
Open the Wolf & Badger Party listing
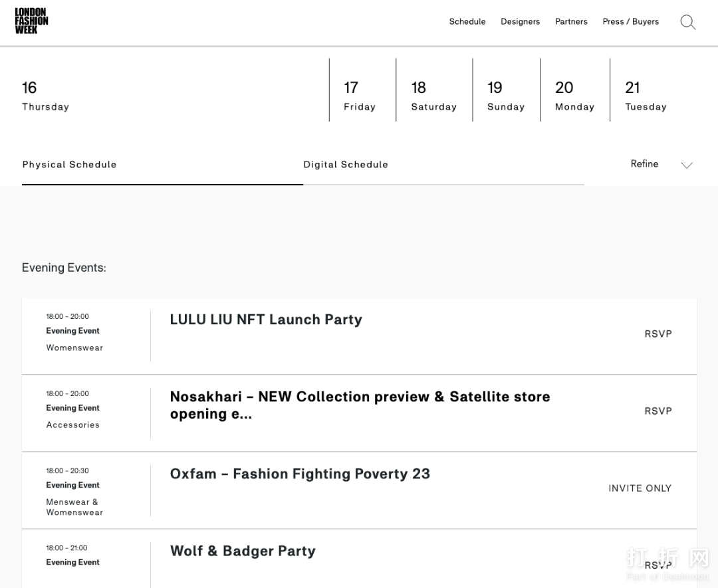(x=243, y=551)
